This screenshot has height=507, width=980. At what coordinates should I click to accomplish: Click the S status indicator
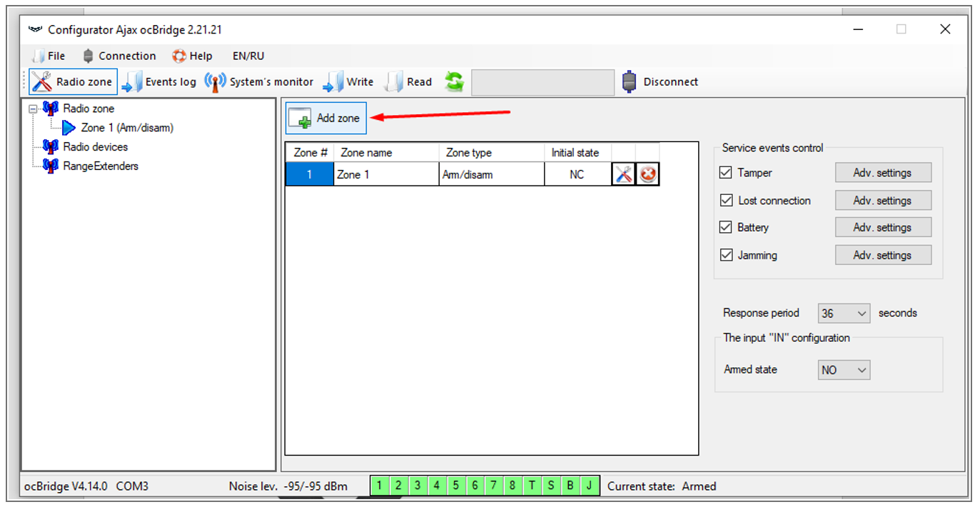tap(550, 486)
